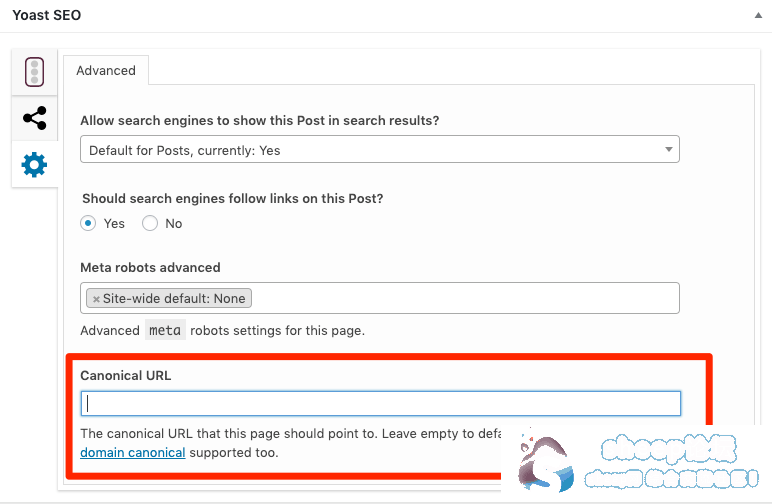Click the Canonical URL label

126,376
